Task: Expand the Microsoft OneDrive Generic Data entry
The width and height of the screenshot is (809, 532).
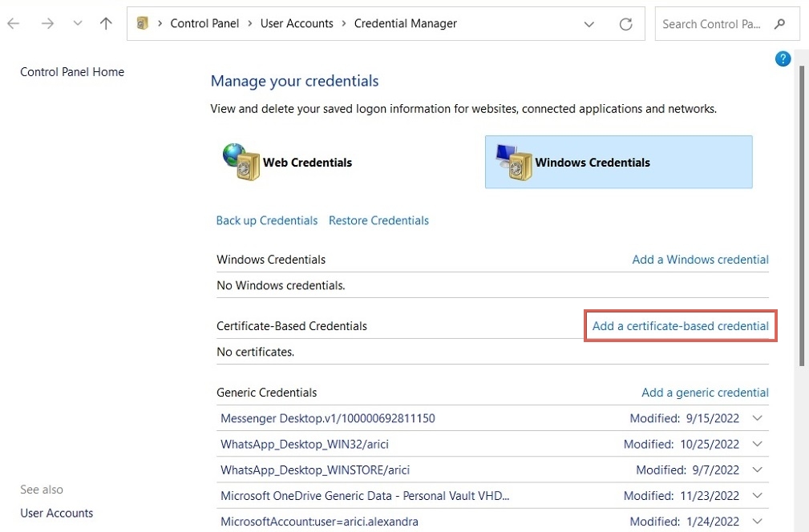Action: pyautogui.click(x=757, y=496)
